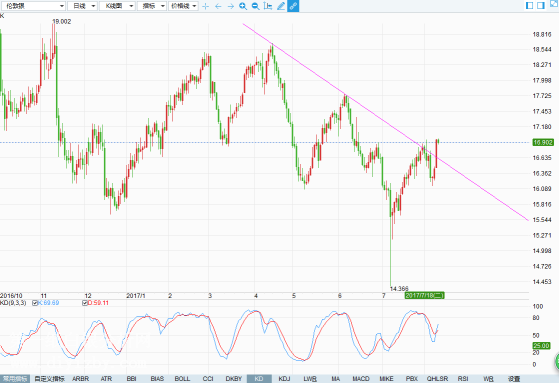Open the 价格线 dropdown
Image resolution: width=559 pixels, height=383 pixels.
click(x=183, y=6)
